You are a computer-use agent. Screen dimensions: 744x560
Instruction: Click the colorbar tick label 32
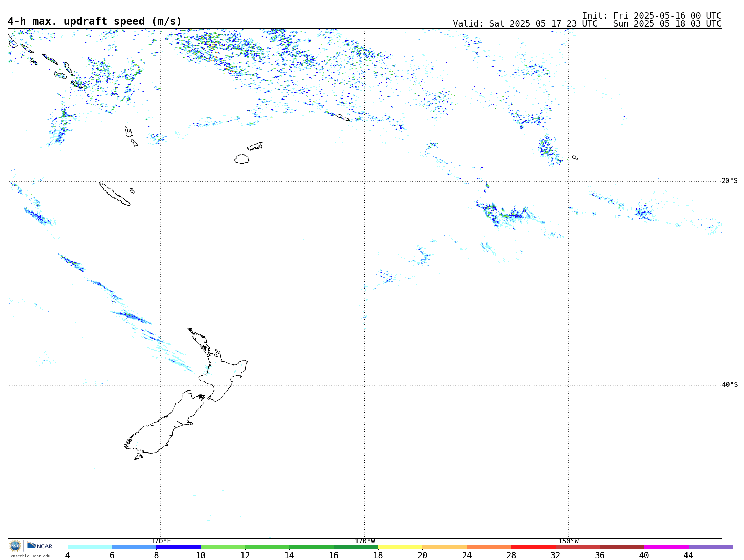(556, 556)
